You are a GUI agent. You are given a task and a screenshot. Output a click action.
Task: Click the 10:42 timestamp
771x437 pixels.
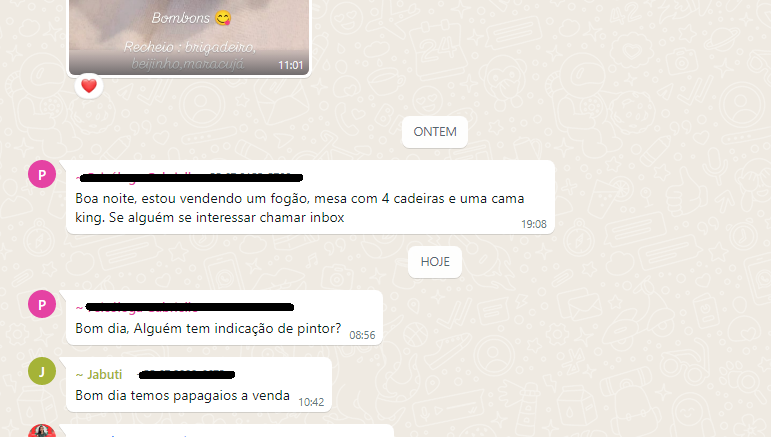311,402
